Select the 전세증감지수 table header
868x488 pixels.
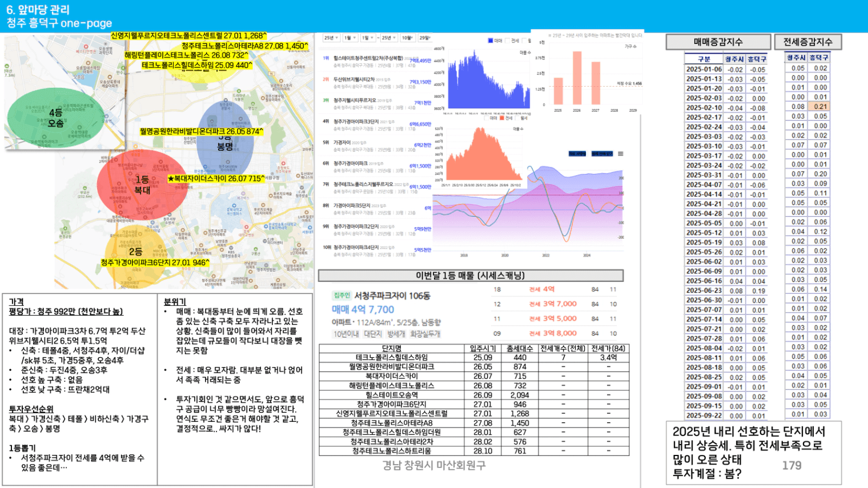(807, 42)
